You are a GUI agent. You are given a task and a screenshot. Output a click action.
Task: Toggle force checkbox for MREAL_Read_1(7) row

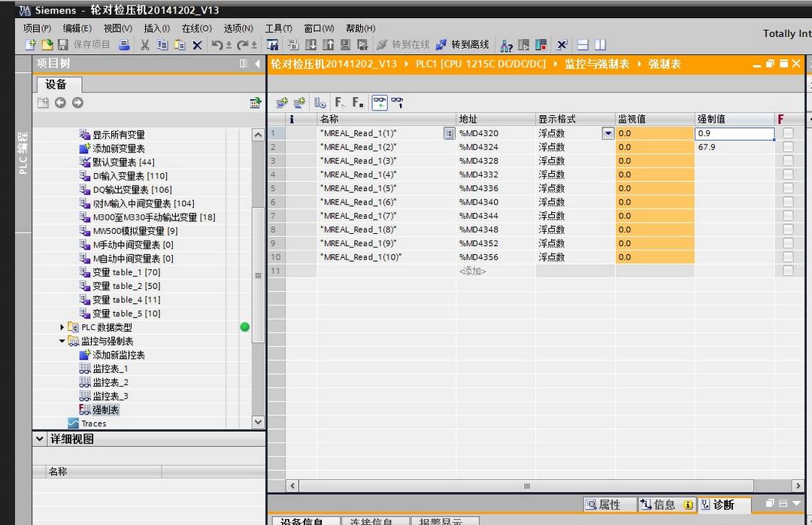point(788,216)
